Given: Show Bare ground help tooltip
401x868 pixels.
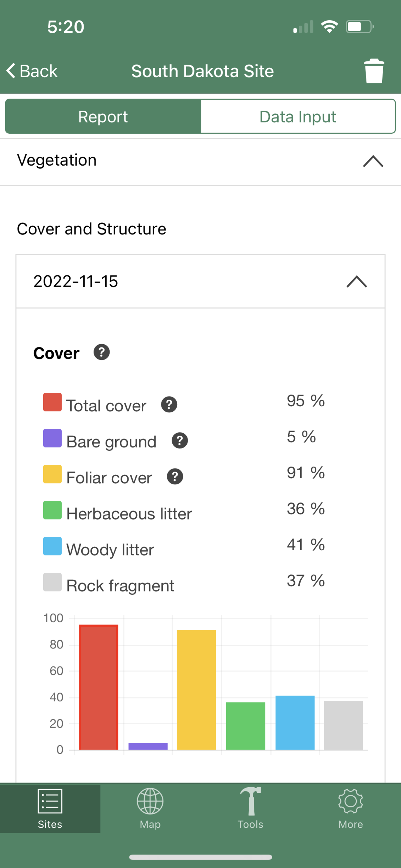Looking at the screenshot, I should 180,440.
